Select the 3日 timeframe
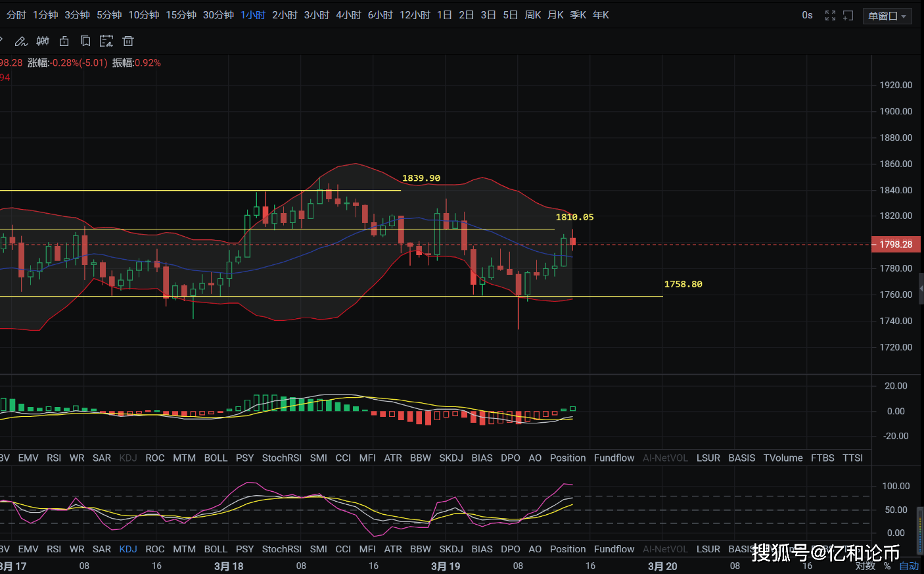The width and height of the screenshot is (924, 574). [x=488, y=15]
